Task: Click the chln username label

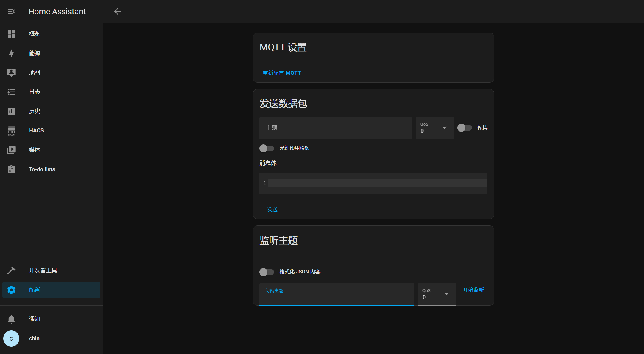Action: pos(34,338)
